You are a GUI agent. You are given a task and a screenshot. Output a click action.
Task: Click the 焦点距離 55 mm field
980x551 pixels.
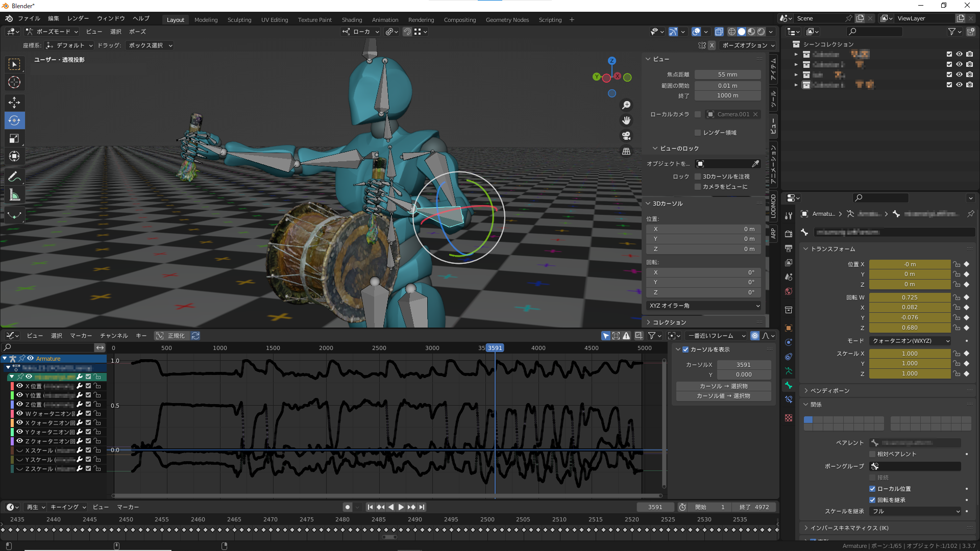pyautogui.click(x=727, y=74)
